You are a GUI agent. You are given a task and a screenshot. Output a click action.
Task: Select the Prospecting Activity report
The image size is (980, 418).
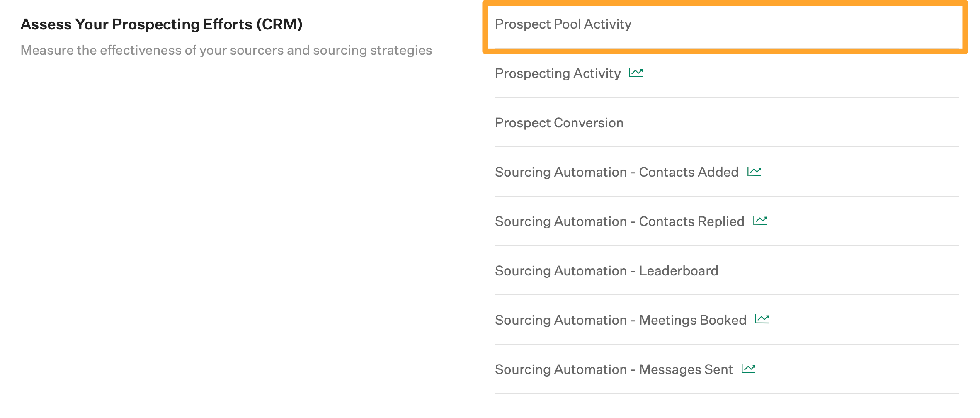coord(558,73)
